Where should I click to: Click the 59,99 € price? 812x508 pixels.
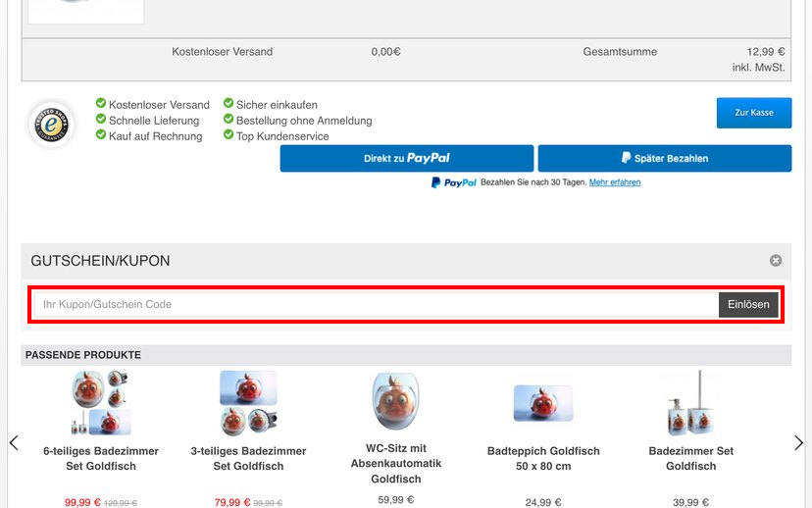pyautogui.click(x=396, y=500)
